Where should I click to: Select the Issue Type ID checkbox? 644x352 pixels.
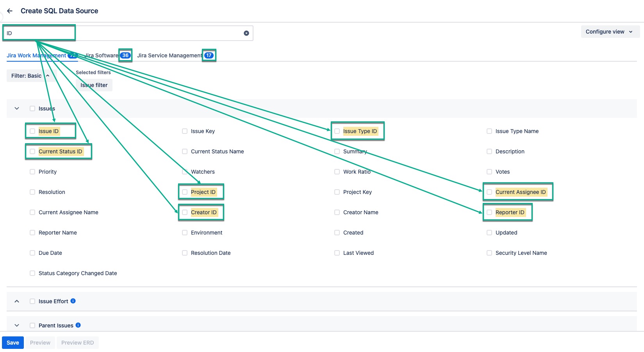coord(337,131)
